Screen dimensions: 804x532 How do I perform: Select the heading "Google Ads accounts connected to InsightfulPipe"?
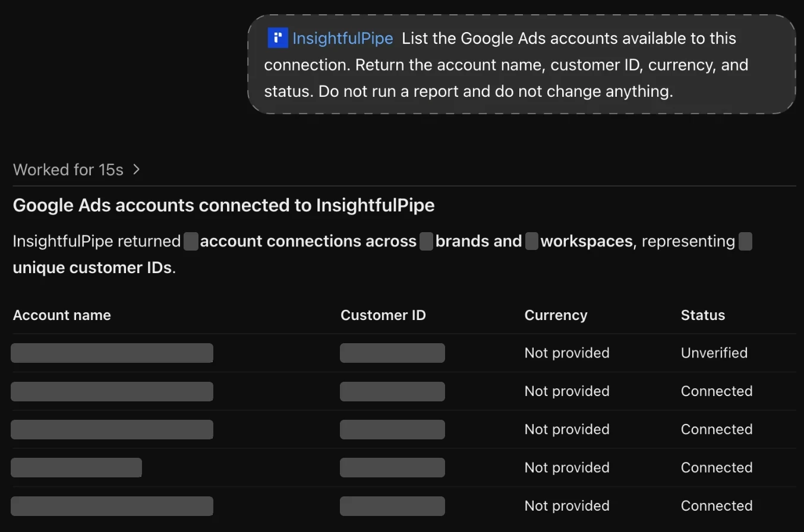pyautogui.click(x=223, y=205)
